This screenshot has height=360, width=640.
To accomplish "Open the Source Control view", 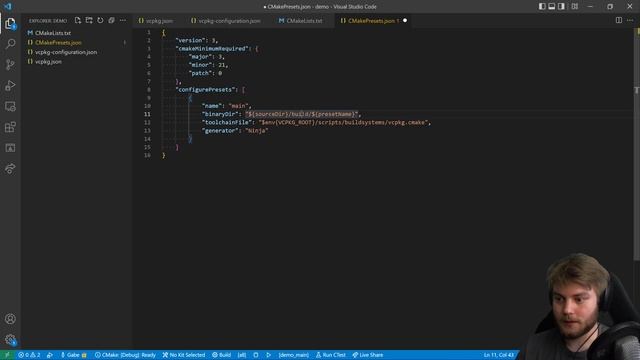I will pos(10,64).
